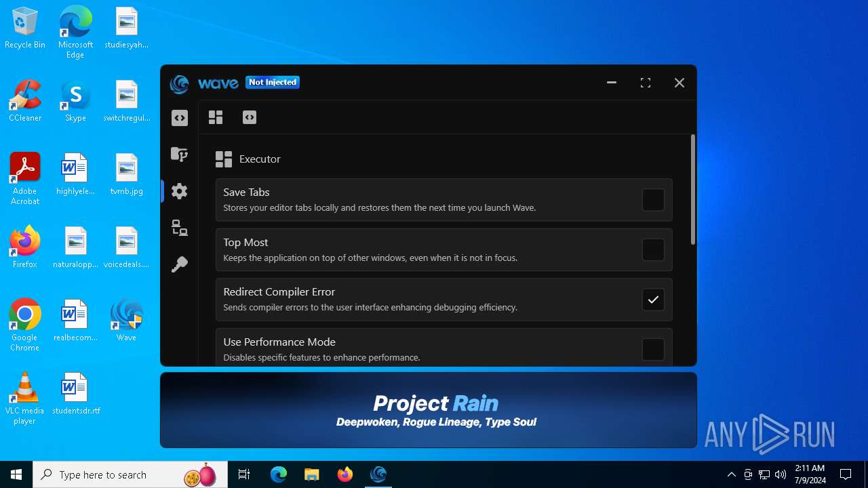Open Microsoft Edge from the taskbar
This screenshot has width=868, height=488.
point(279,474)
